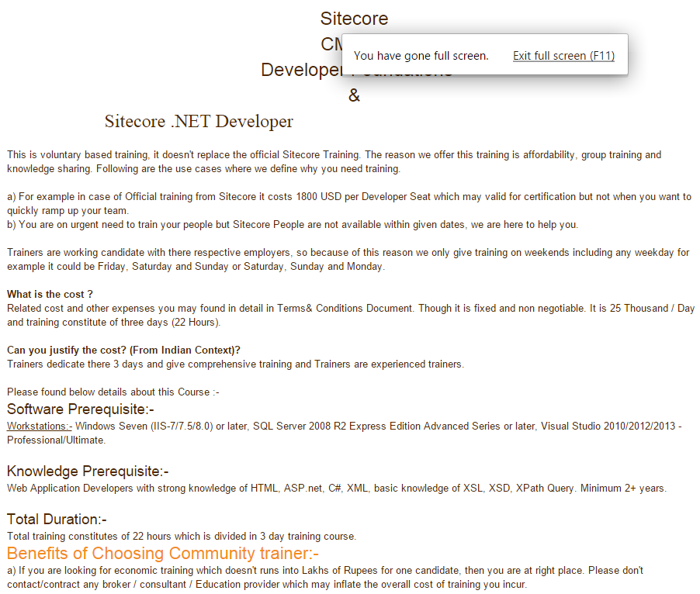Click the Sitecore title at the top
700x594 pixels.
click(x=354, y=19)
